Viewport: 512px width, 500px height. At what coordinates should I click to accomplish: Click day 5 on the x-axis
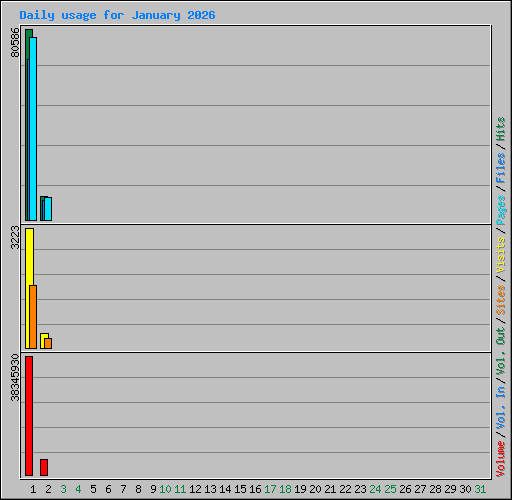(93, 489)
